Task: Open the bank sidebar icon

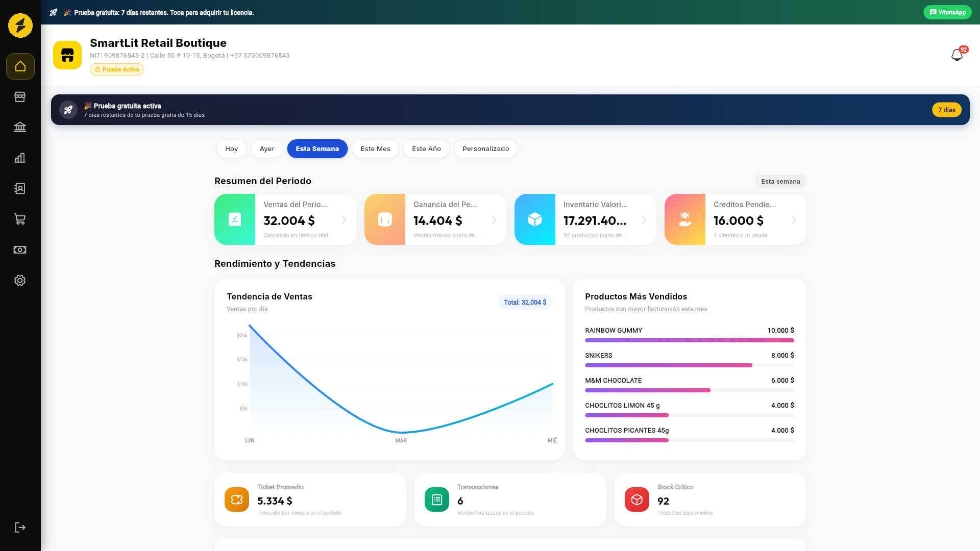Action: (20, 127)
